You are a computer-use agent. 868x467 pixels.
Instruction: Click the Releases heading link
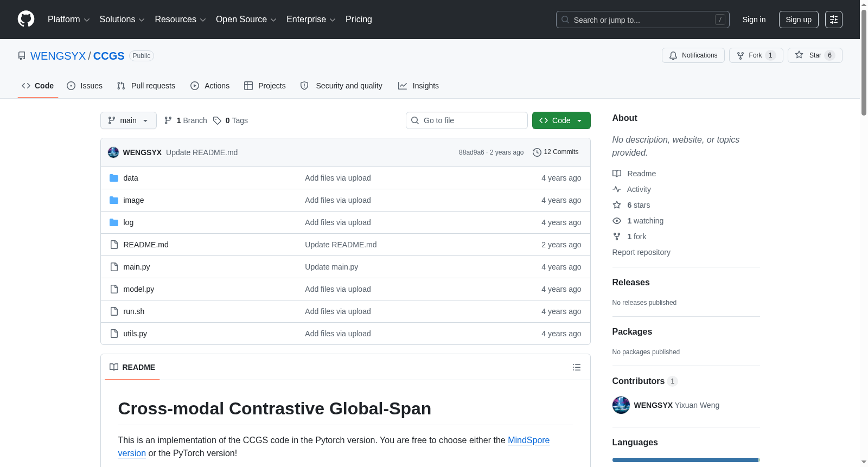coord(631,282)
